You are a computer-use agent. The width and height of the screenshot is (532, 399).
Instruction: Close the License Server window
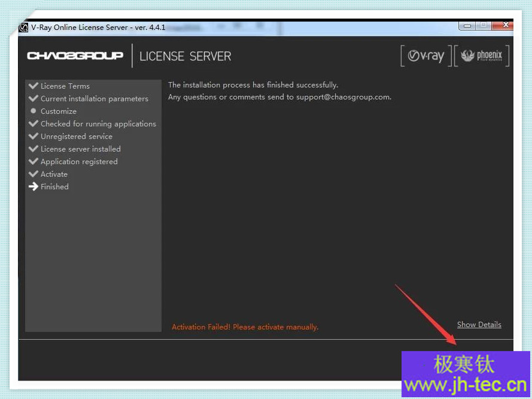504,25
